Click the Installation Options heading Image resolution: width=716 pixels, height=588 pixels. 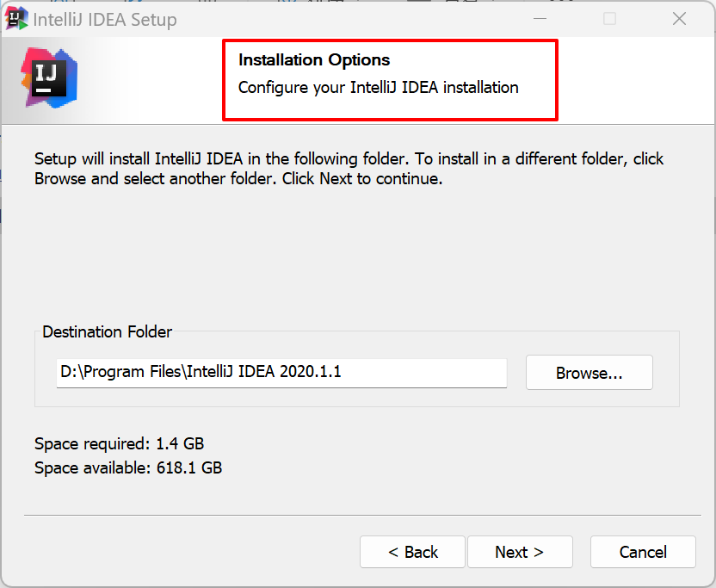pyautogui.click(x=314, y=60)
